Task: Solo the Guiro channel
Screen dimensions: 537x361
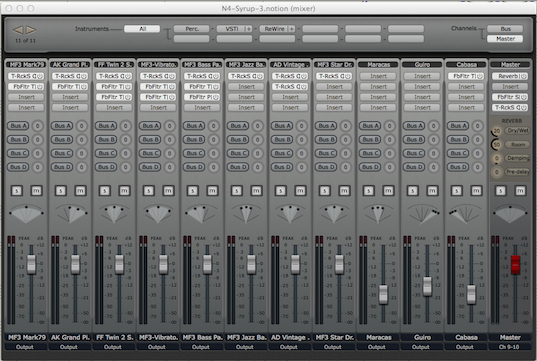Action: pyautogui.click(x=413, y=190)
